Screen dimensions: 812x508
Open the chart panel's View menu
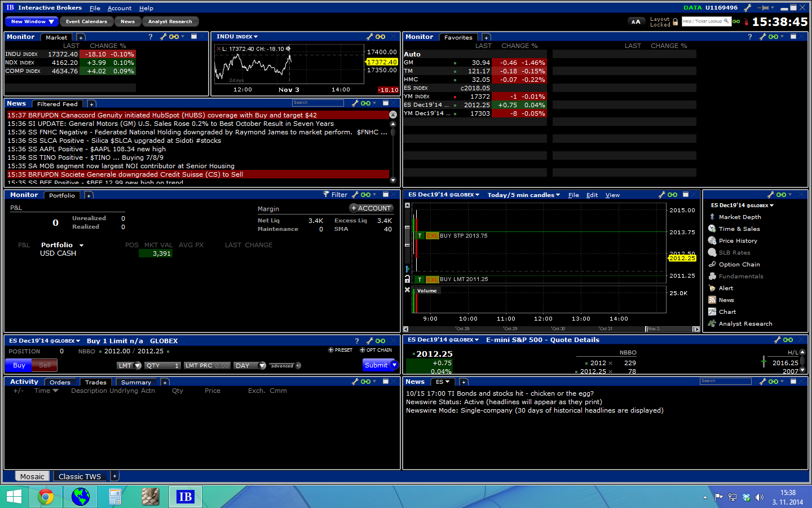point(612,195)
